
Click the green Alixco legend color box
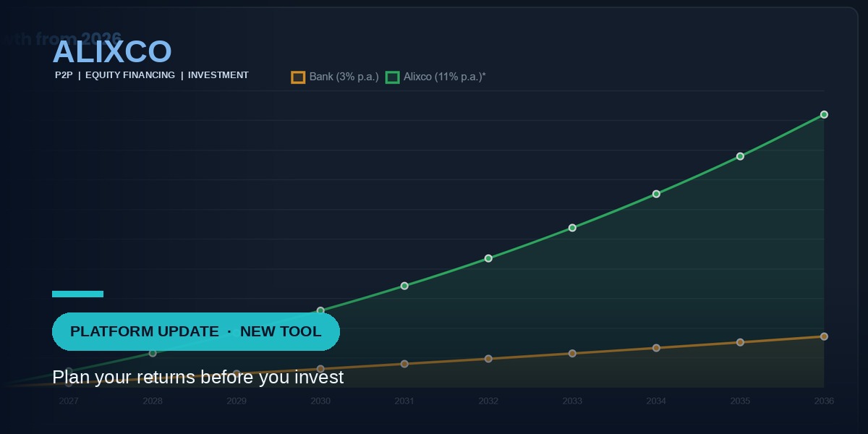click(393, 77)
